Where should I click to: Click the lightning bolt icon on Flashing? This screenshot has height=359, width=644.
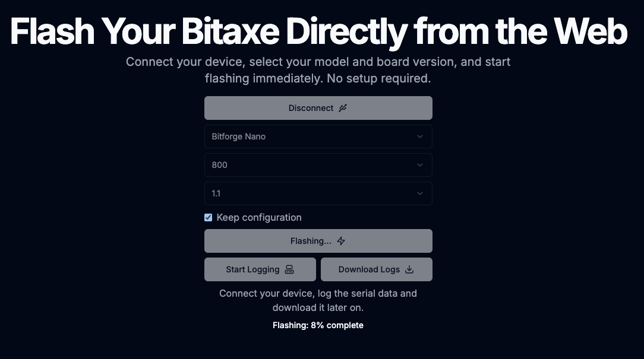pyautogui.click(x=341, y=241)
